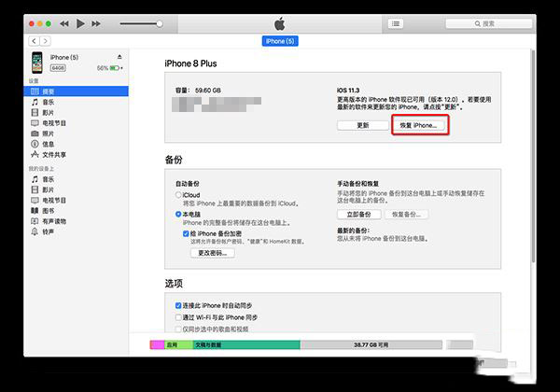The height and width of the screenshot is (392, 560).
Task: Focus the search field in toolbar
Action: pos(488,23)
